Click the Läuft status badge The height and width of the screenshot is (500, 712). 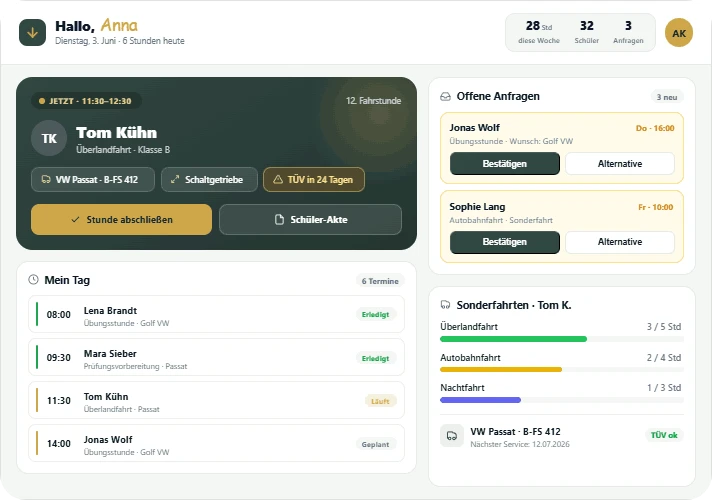point(380,401)
